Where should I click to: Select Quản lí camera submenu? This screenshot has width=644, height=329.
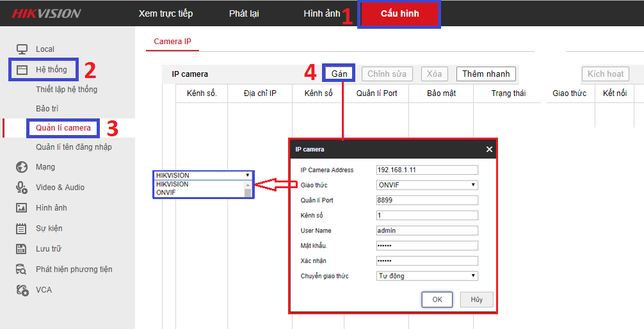(63, 128)
